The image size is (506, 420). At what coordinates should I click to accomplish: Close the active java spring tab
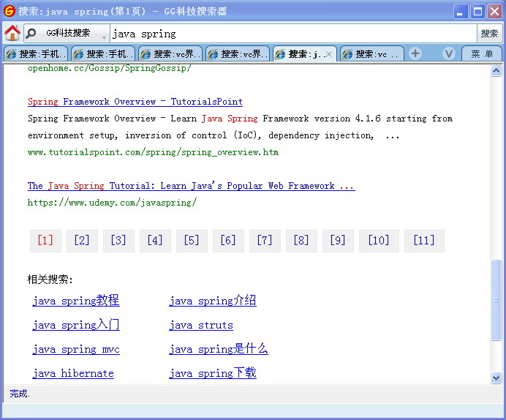click(x=329, y=54)
